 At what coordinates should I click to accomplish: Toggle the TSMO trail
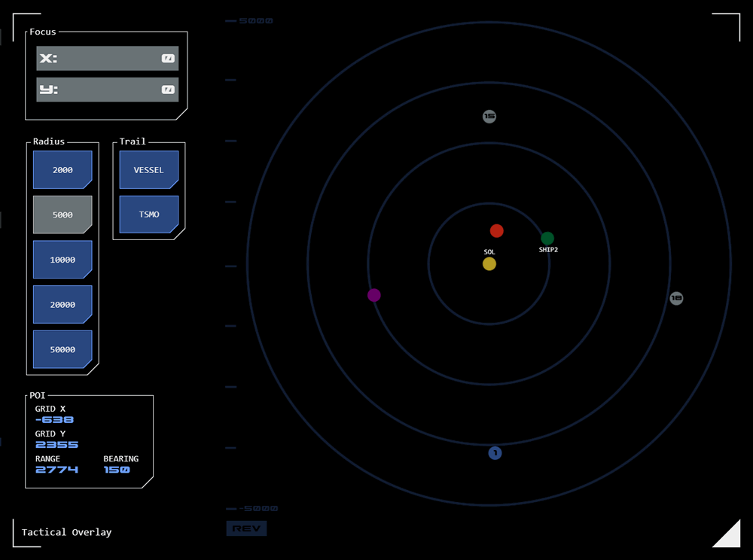click(149, 215)
